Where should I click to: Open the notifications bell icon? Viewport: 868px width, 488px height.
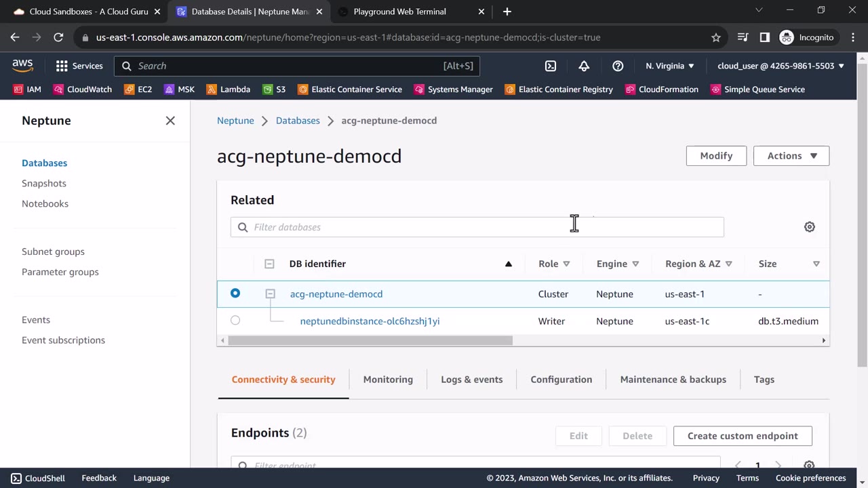pos(584,66)
